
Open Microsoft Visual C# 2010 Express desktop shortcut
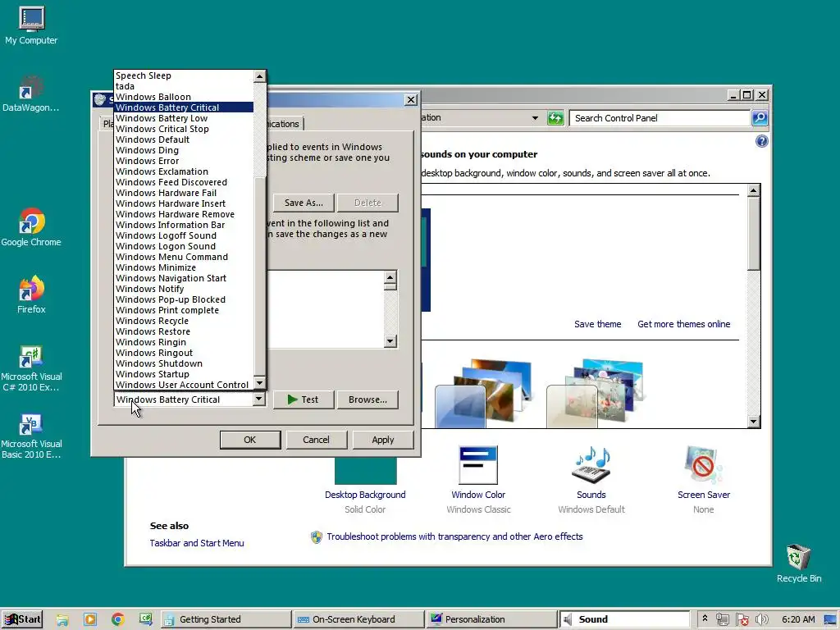31,368
